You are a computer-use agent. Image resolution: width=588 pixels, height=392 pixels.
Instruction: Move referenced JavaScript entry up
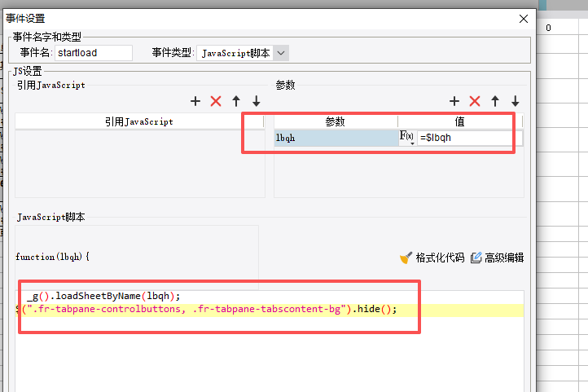point(236,101)
